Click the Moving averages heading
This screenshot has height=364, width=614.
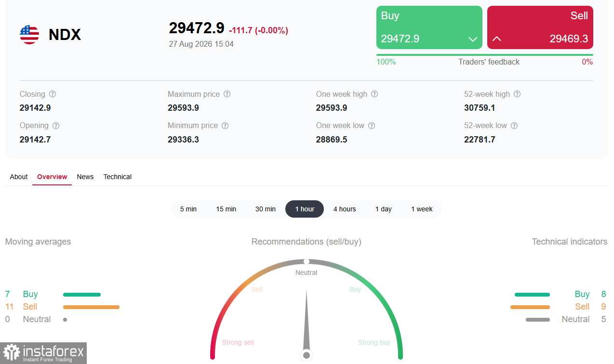tap(38, 242)
